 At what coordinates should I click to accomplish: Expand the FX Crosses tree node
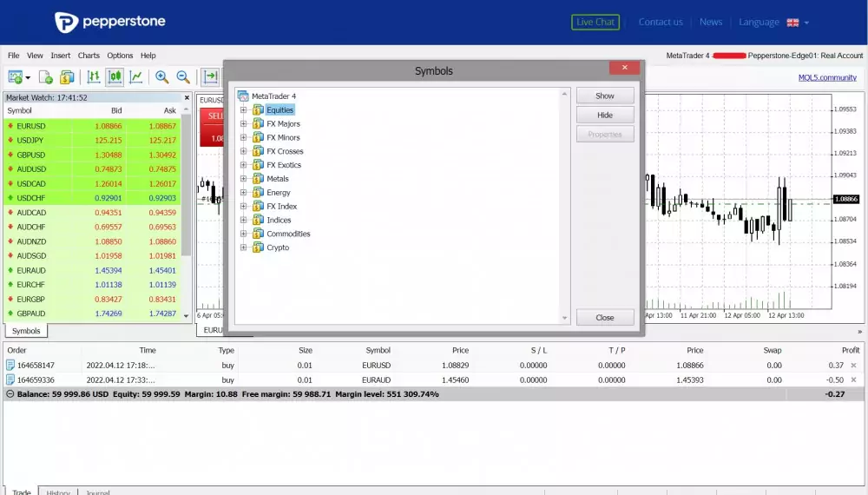tap(244, 151)
